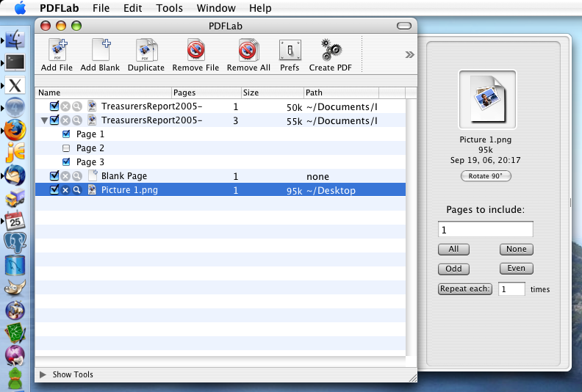Click the None pages button
Image resolution: width=582 pixels, height=392 pixels.
(x=517, y=249)
